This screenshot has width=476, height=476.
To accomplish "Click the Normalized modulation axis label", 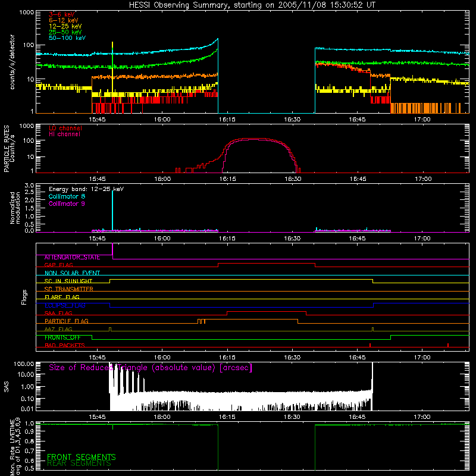I will tap(15, 208).
